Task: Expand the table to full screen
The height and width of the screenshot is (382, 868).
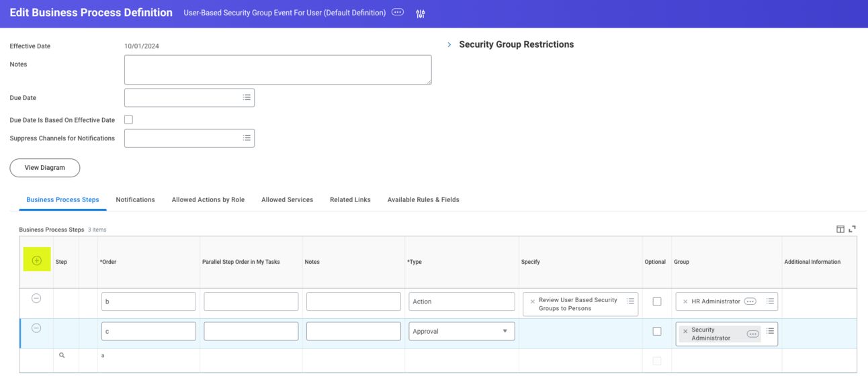Action: click(x=852, y=229)
